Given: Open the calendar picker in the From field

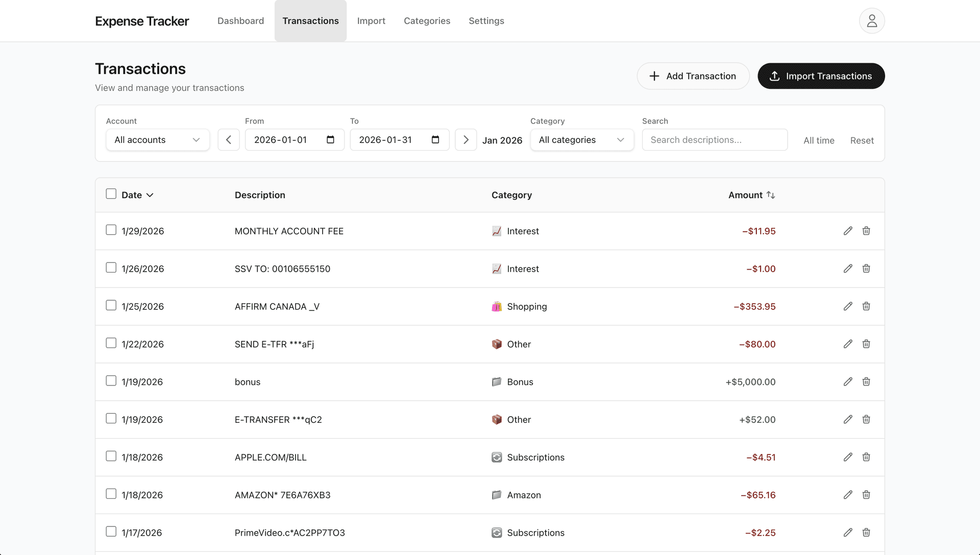Looking at the screenshot, I should click(330, 139).
